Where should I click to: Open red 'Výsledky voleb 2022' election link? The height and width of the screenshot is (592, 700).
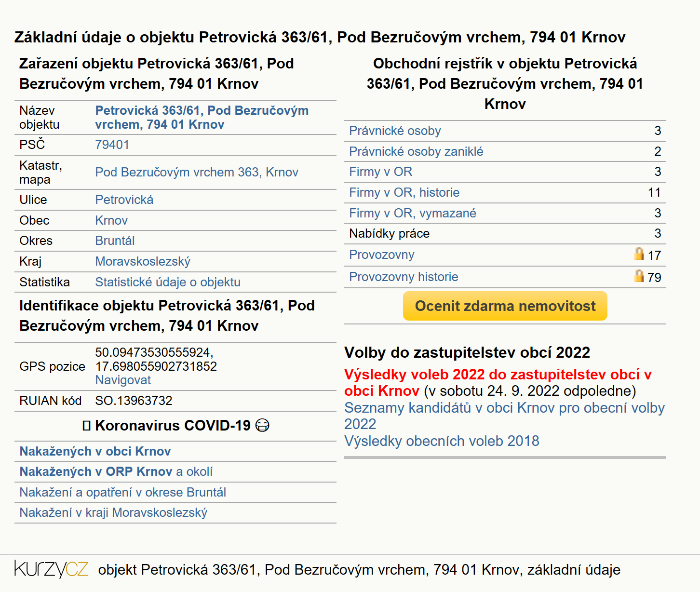click(x=498, y=382)
